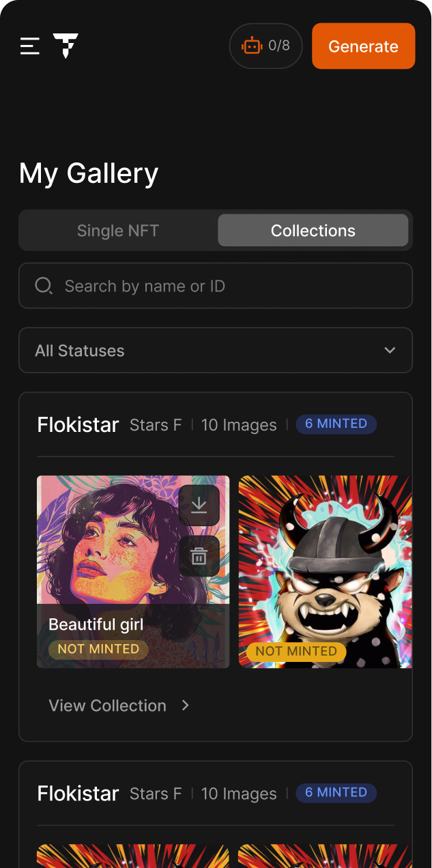Click the 0/8 generation usage indicator

[x=265, y=46]
